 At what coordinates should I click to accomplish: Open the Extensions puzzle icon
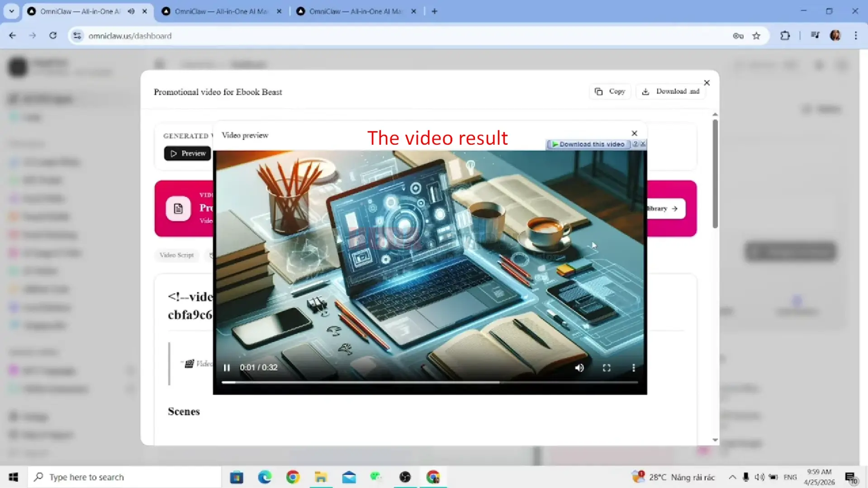785,36
